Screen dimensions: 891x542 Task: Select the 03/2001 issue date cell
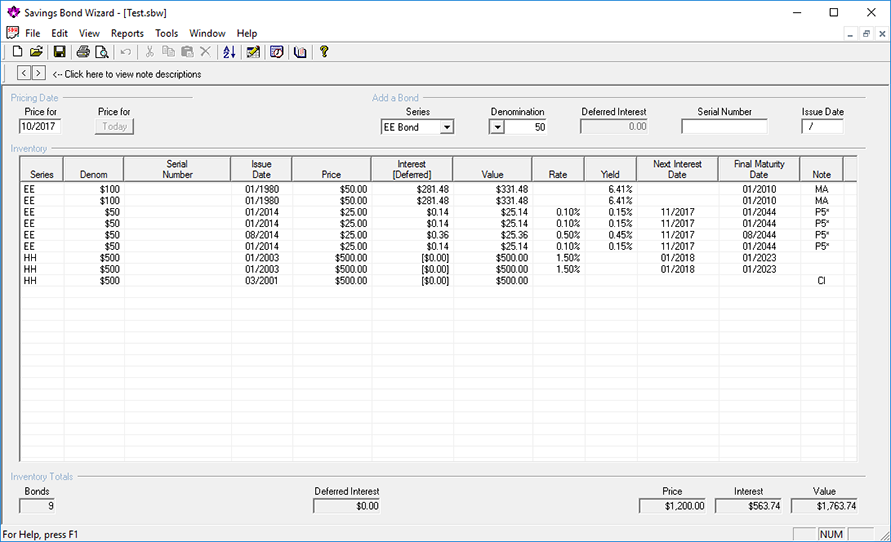(x=261, y=280)
